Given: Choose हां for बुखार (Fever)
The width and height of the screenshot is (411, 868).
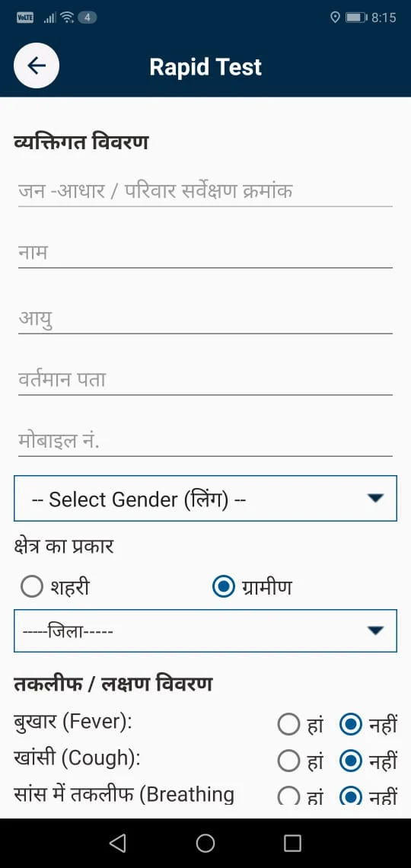Looking at the screenshot, I should pyautogui.click(x=288, y=724).
